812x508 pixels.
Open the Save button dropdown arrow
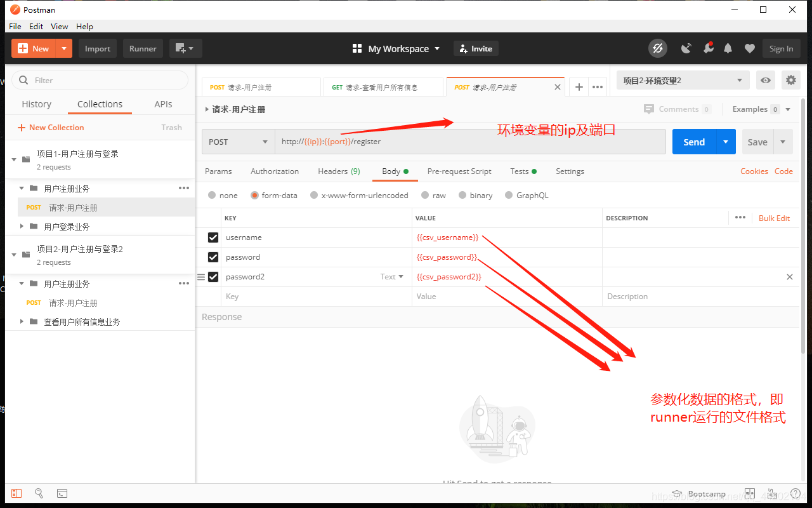[x=783, y=142]
